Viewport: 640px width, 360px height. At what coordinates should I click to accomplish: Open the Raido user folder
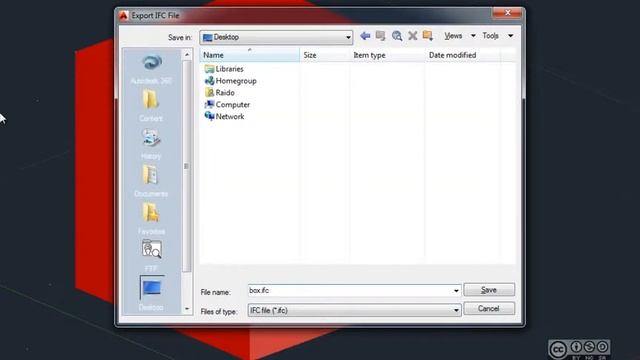(x=220, y=93)
